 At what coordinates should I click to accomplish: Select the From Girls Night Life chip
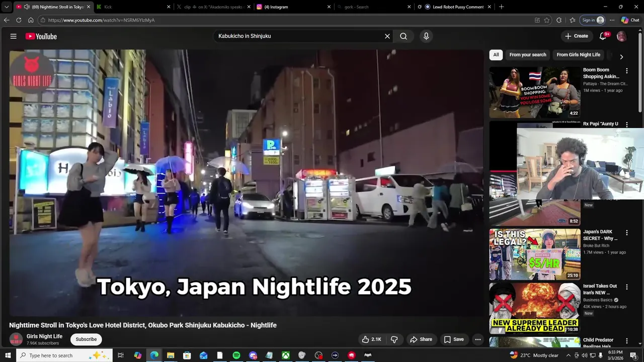[578, 55]
